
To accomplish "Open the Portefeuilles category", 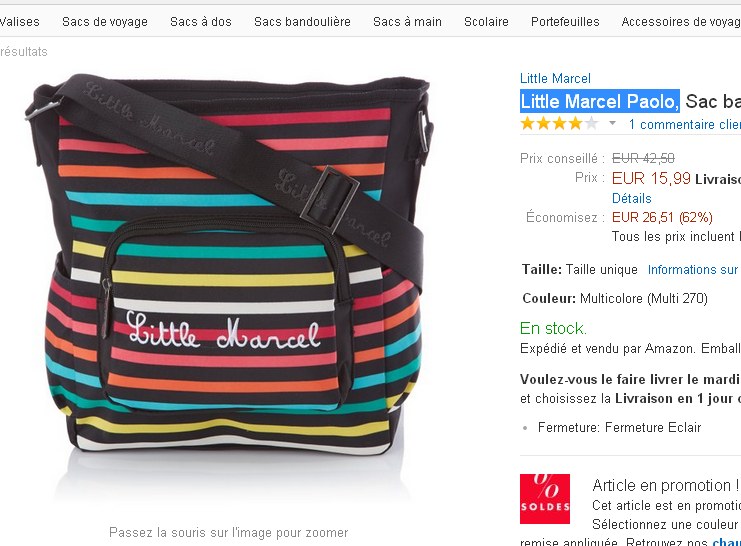I will tap(565, 22).
